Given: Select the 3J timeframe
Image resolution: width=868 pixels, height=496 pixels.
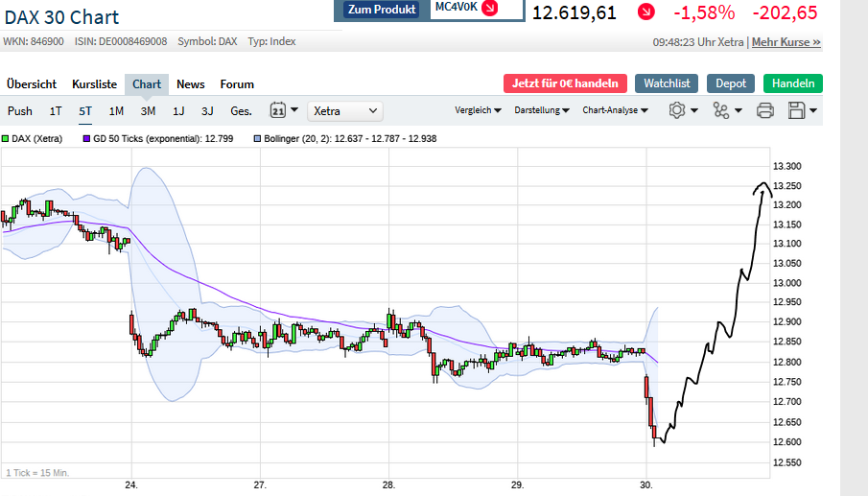Looking at the screenshot, I should pyautogui.click(x=207, y=110).
